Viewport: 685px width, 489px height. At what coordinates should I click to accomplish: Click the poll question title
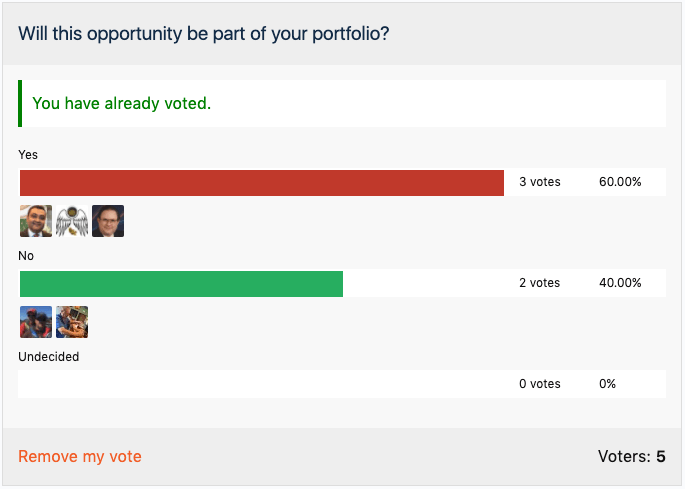(x=204, y=34)
